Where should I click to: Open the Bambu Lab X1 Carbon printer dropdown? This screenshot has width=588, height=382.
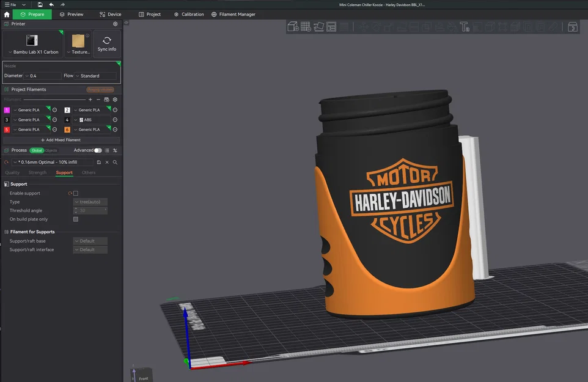pyautogui.click(x=33, y=44)
